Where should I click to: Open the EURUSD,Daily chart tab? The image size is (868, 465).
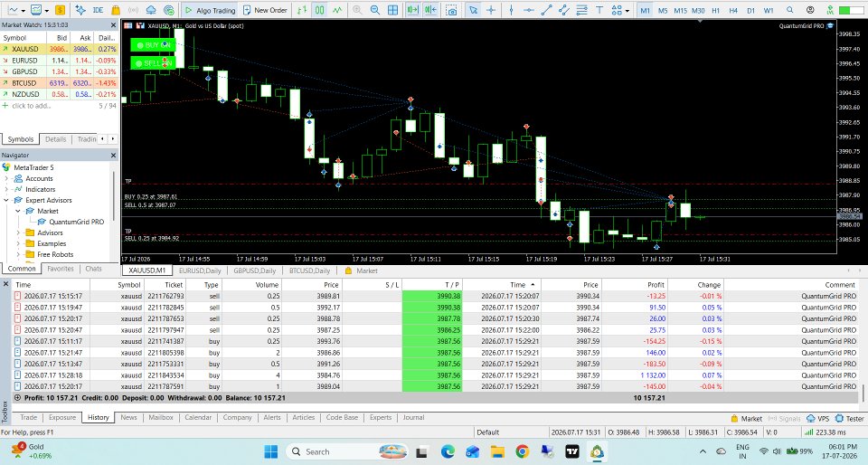click(200, 270)
